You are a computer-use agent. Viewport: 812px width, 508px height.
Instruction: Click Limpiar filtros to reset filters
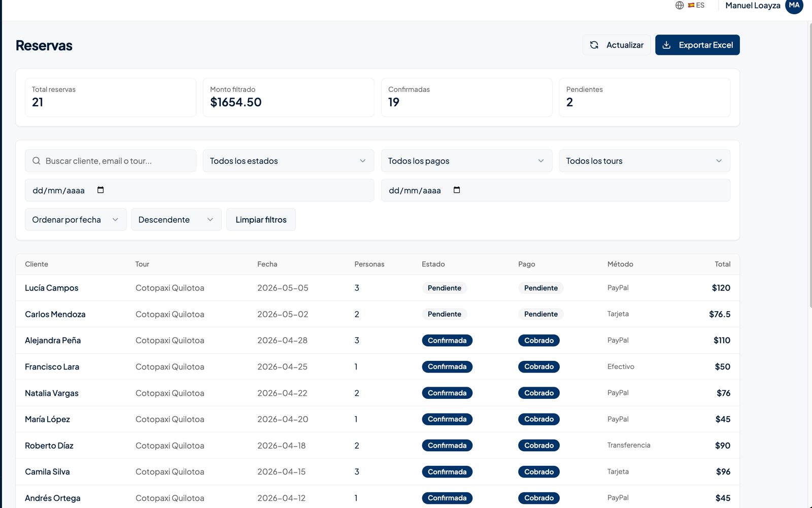pos(261,220)
